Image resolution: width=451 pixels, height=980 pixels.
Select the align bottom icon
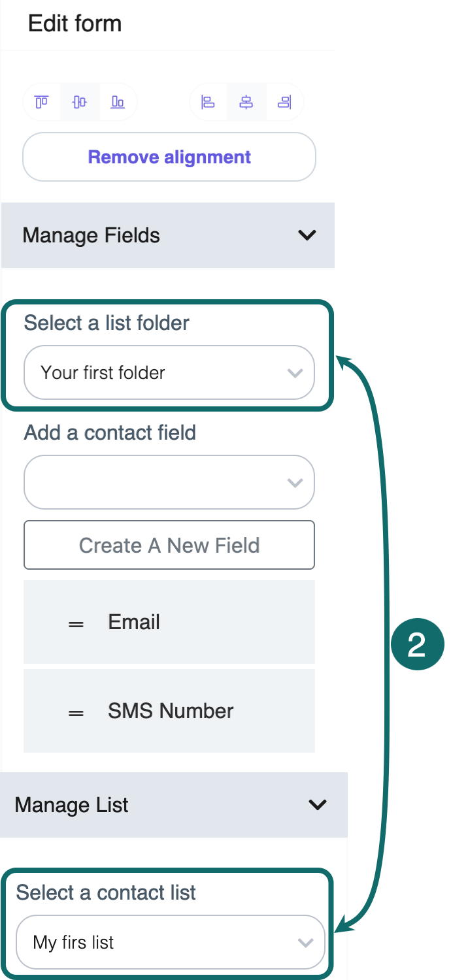[x=118, y=102]
